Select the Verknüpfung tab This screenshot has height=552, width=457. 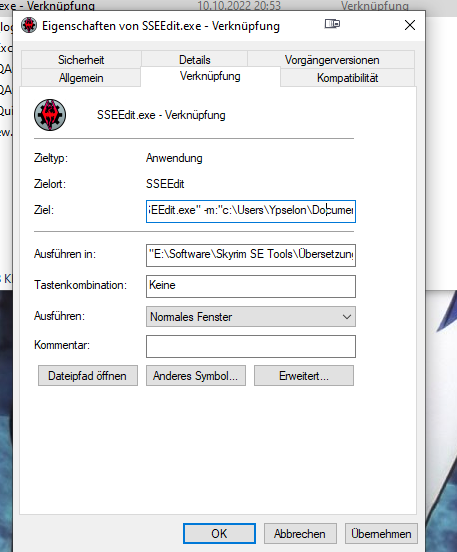tap(210, 76)
